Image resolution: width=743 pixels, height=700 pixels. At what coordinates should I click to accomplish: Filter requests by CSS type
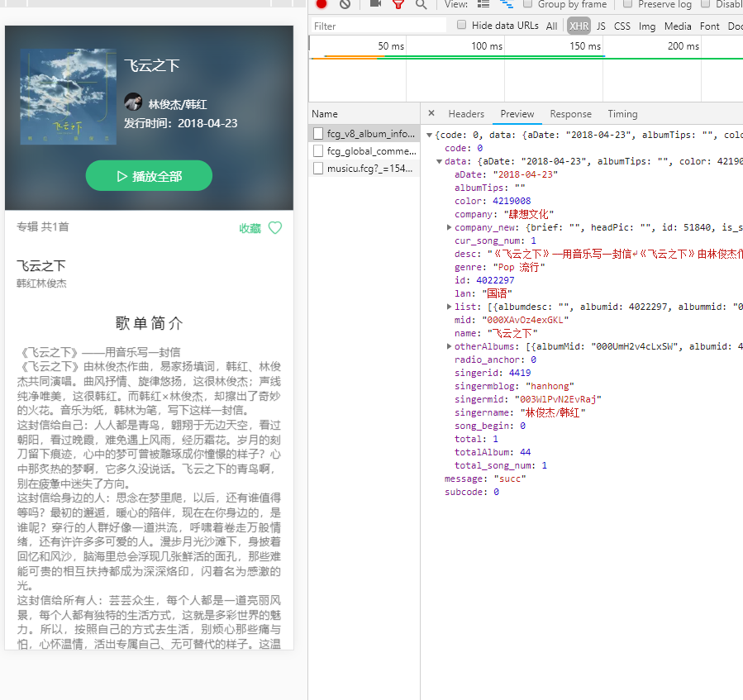pyautogui.click(x=622, y=26)
